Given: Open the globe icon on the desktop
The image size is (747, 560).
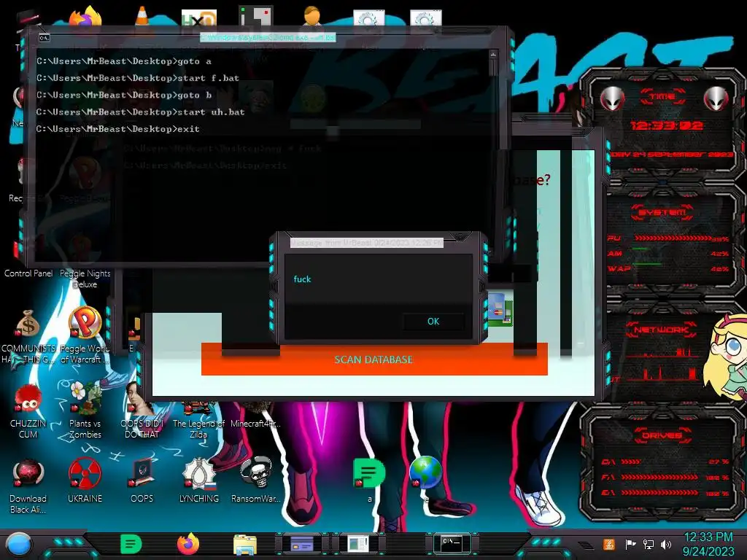Looking at the screenshot, I should pyautogui.click(x=425, y=472).
